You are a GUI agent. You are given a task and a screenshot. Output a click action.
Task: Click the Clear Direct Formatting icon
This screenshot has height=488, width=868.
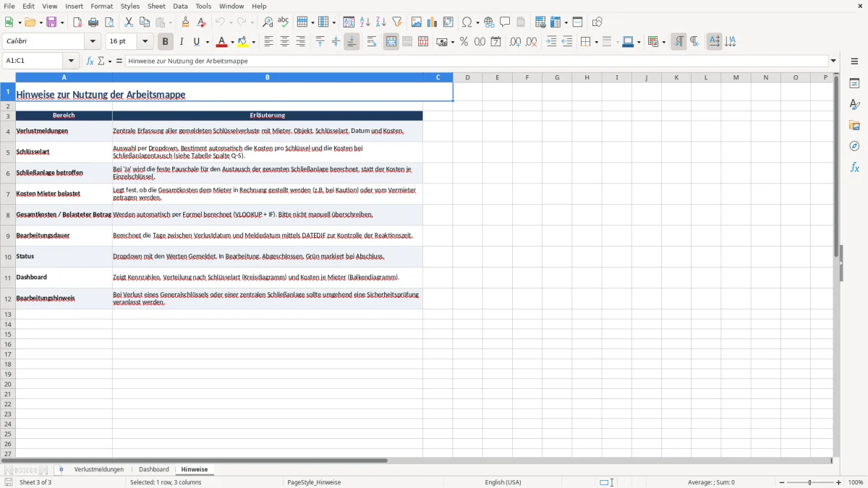(201, 22)
